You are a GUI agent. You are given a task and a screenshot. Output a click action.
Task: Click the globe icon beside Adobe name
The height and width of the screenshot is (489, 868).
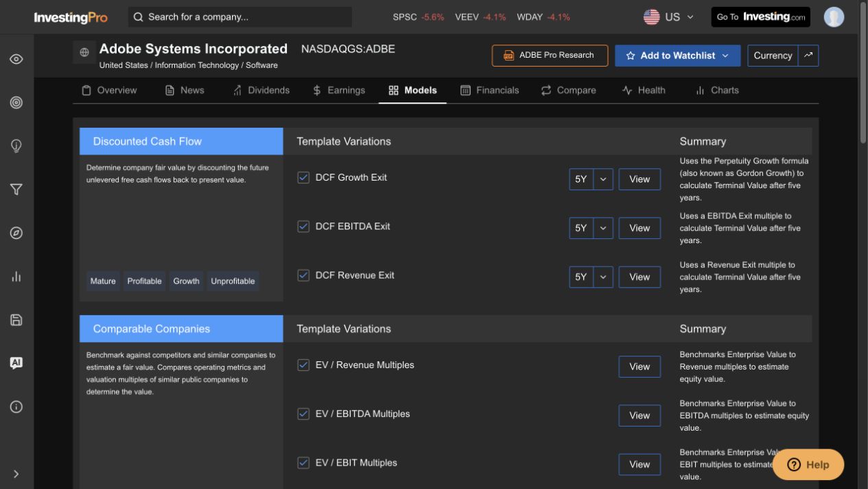(x=84, y=52)
